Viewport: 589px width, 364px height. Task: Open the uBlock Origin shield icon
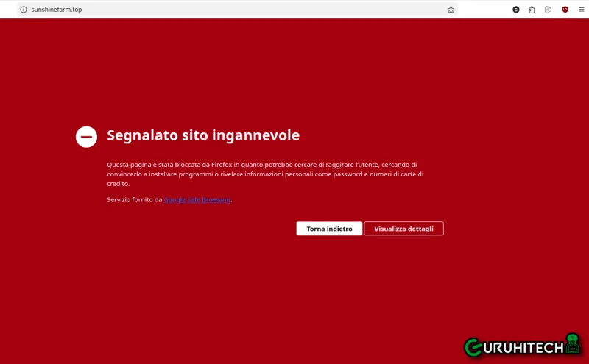coord(565,10)
